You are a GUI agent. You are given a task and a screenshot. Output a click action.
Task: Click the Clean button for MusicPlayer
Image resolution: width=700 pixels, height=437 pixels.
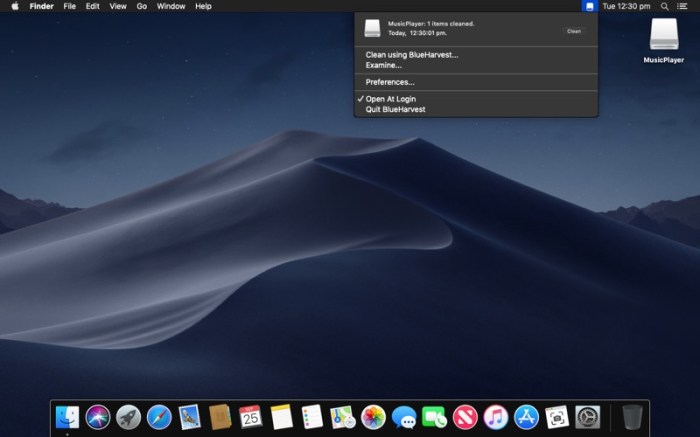(574, 31)
